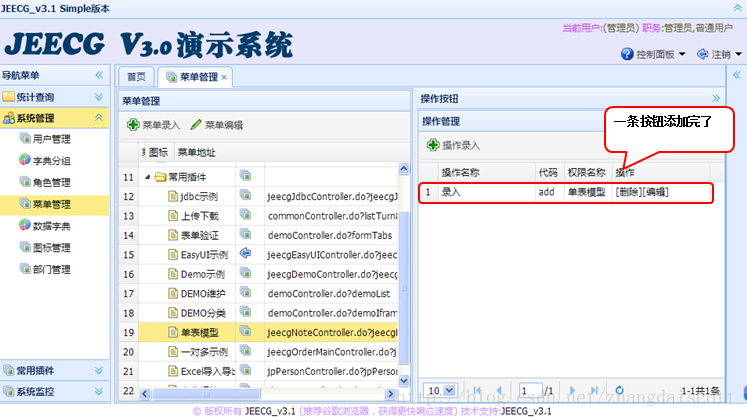Image resolution: width=747 pixels, height=417 pixels.
Task: Switch to the 首页 tab
Action: [136, 77]
